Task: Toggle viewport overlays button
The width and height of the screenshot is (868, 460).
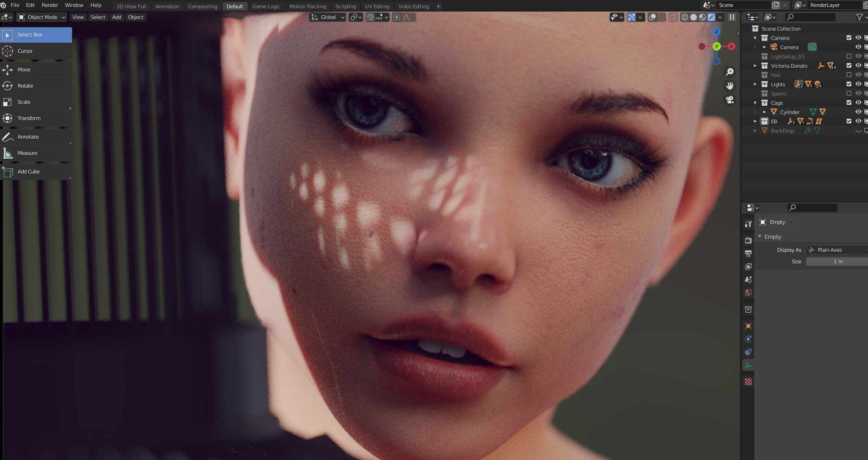Action: coord(652,17)
